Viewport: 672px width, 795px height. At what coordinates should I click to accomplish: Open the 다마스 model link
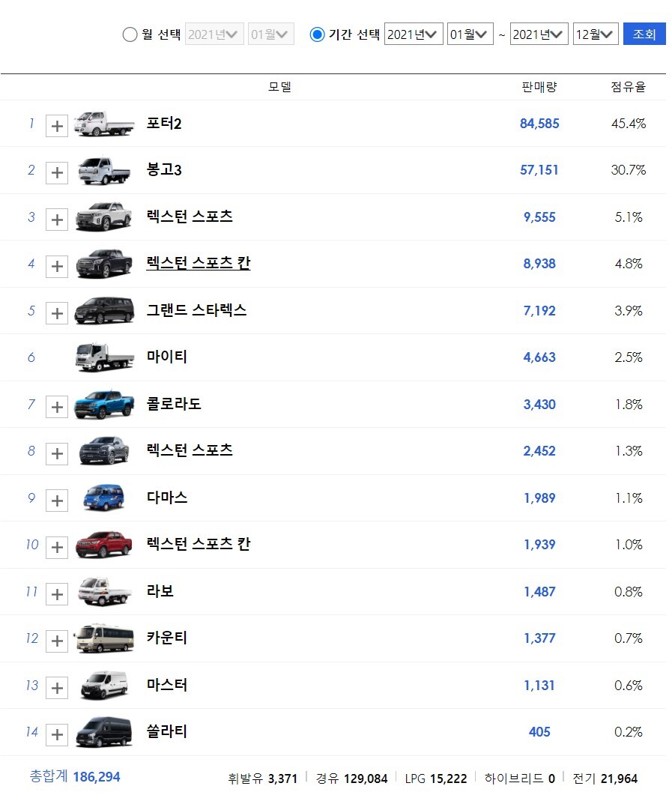click(167, 497)
